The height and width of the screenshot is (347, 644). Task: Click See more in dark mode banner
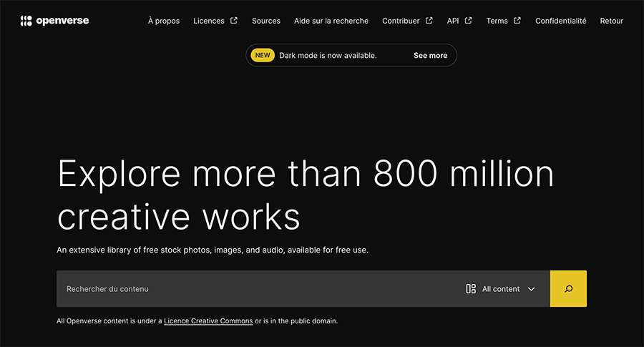pos(431,55)
